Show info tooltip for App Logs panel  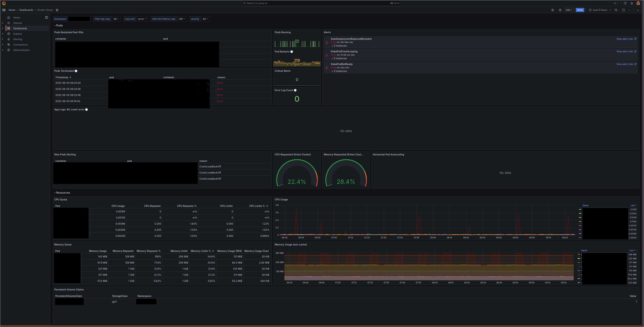[87, 110]
